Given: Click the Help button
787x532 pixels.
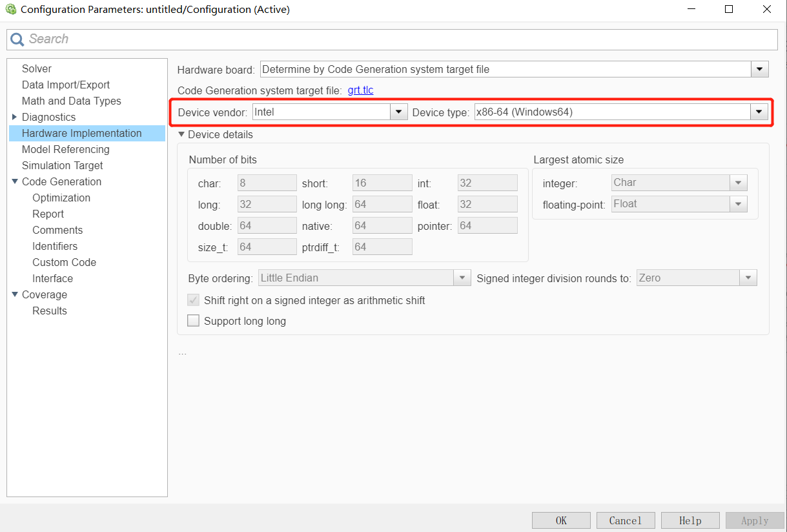Looking at the screenshot, I should [x=690, y=520].
